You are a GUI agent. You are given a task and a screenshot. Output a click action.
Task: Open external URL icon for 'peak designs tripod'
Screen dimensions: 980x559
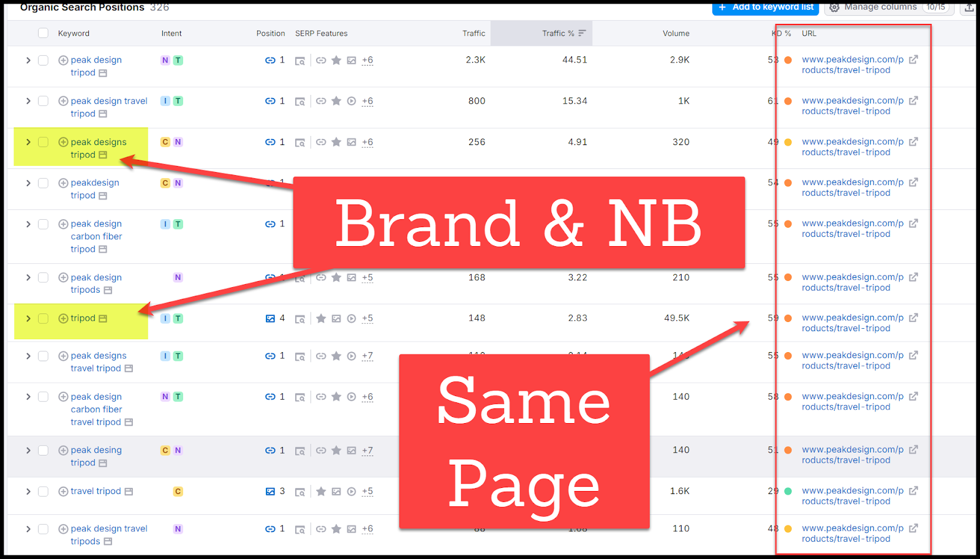click(x=913, y=141)
